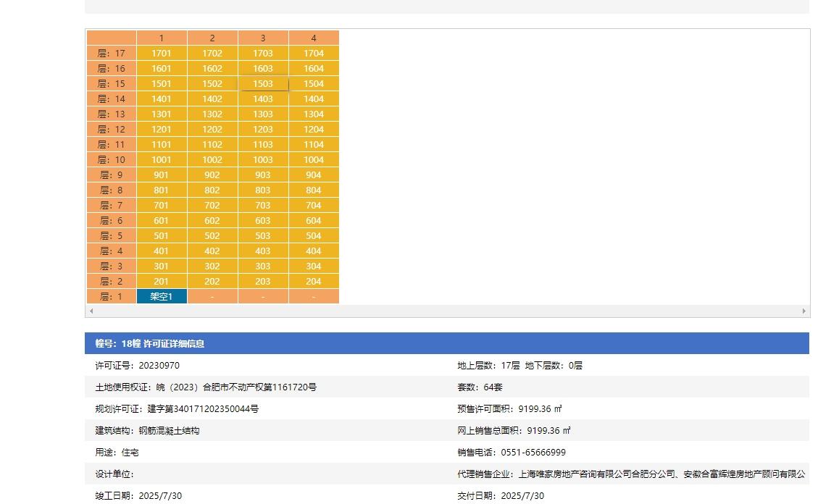Click land certificate text 皖(2023)合肥市不动产权第1161720号

(236, 387)
